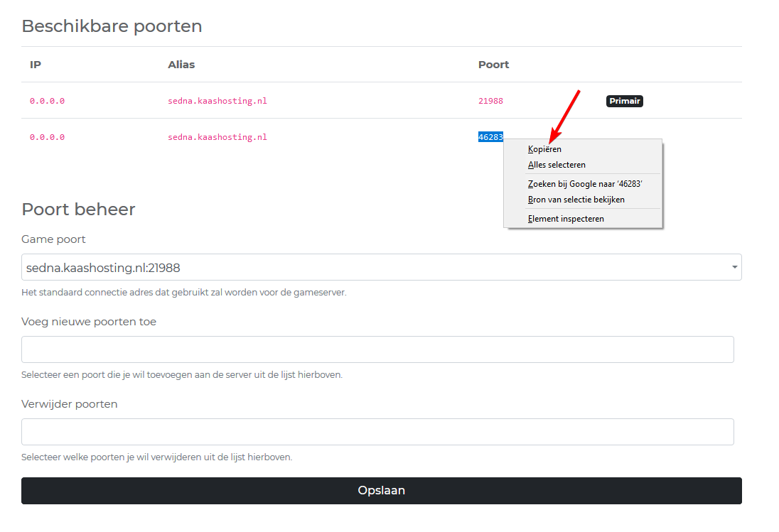Click the highlighted port 46283
The height and width of the screenshot is (532, 779).
[490, 137]
